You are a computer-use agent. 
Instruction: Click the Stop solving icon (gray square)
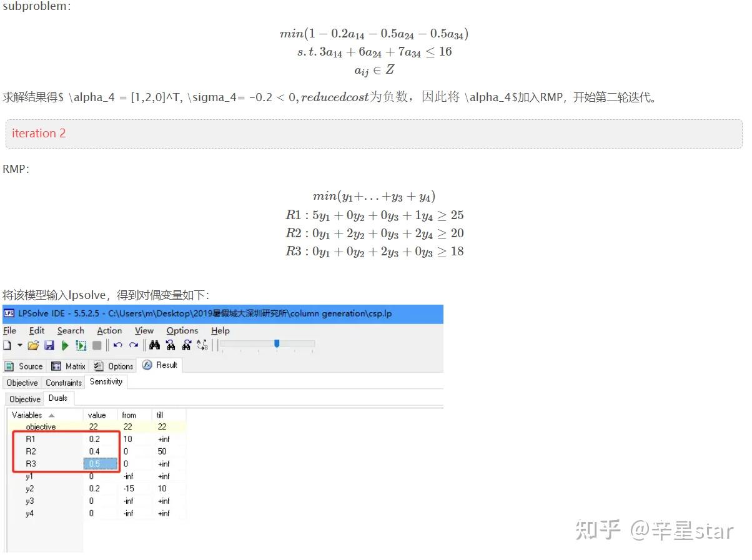click(96, 345)
